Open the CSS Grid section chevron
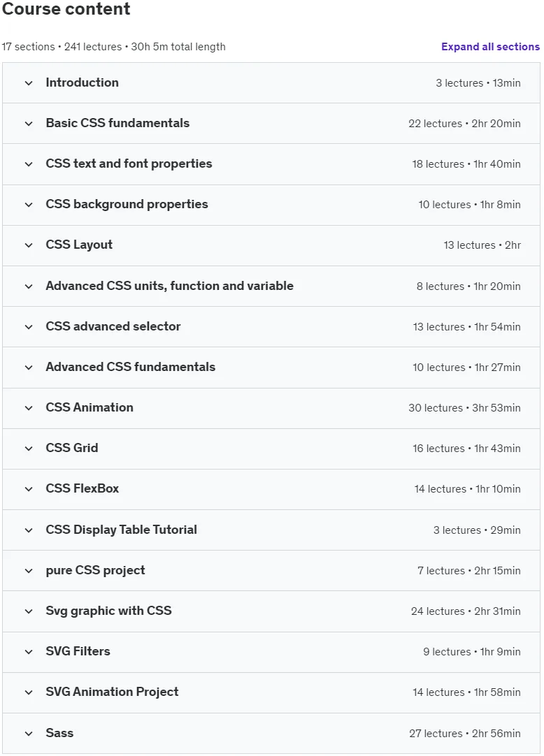The height and width of the screenshot is (756, 544). (29, 449)
